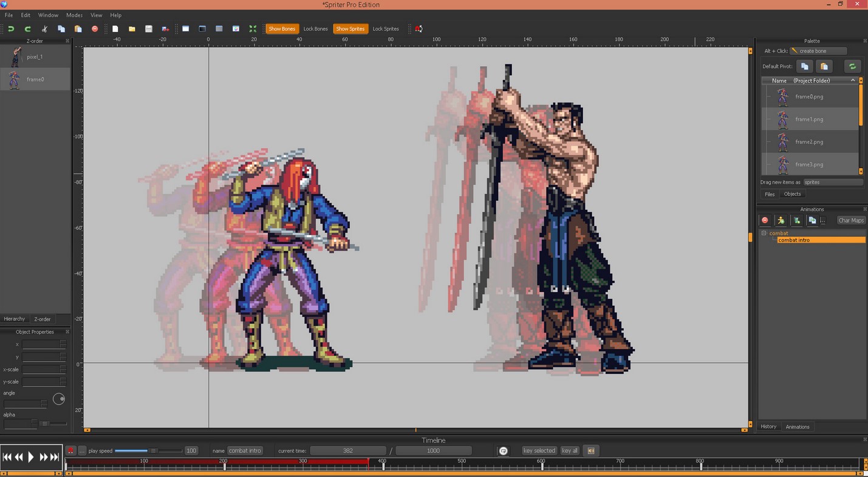Viewport: 868px width, 477px height.
Task: Click the duplicate animation icon in Animations panel
Action: pos(812,220)
